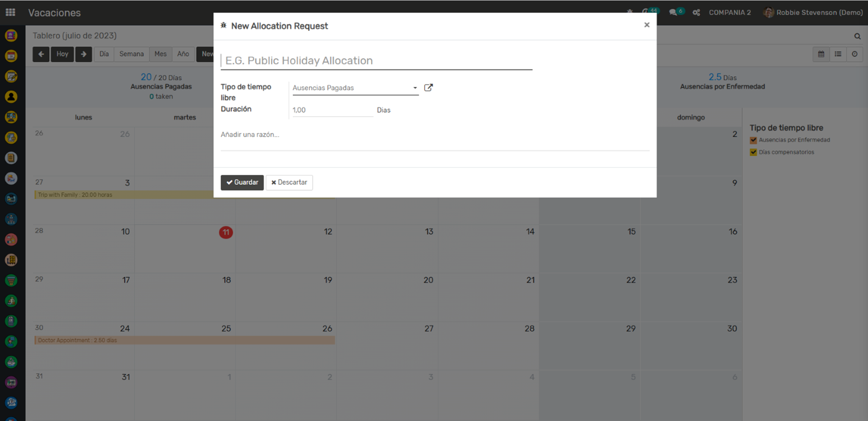The height and width of the screenshot is (421, 868).
Task: Select the Año view tab
Action: pos(183,54)
